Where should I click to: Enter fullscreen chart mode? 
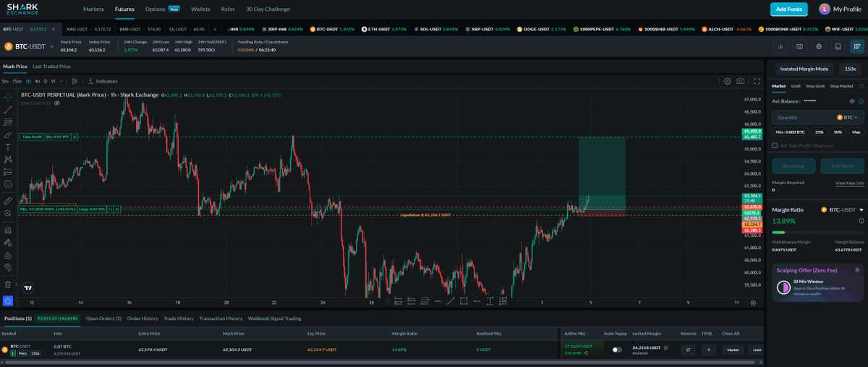point(757,81)
